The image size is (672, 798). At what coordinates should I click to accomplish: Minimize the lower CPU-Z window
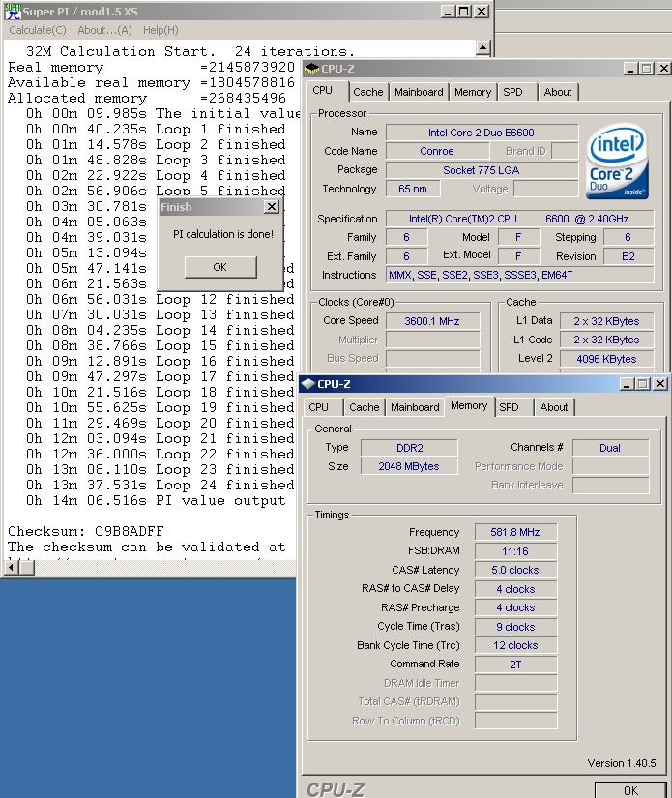point(628,384)
